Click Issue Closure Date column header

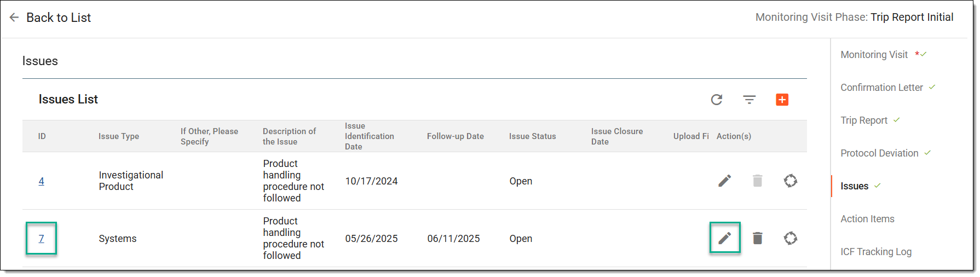click(617, 136)
